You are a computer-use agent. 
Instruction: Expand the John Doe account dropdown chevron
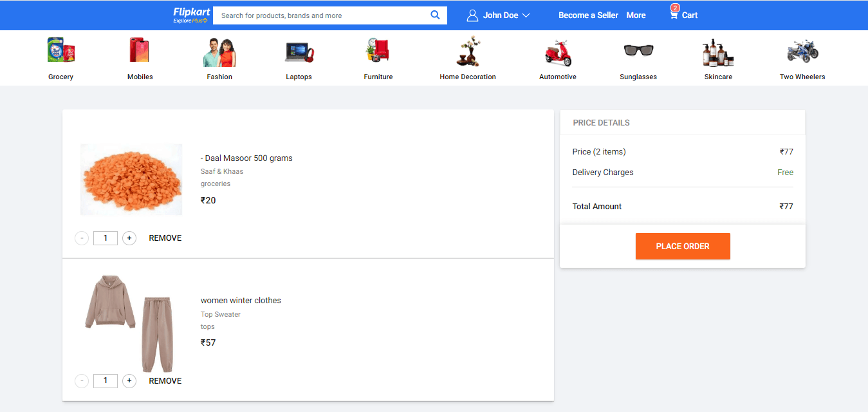pyautogui.click(x=526, y=15)
